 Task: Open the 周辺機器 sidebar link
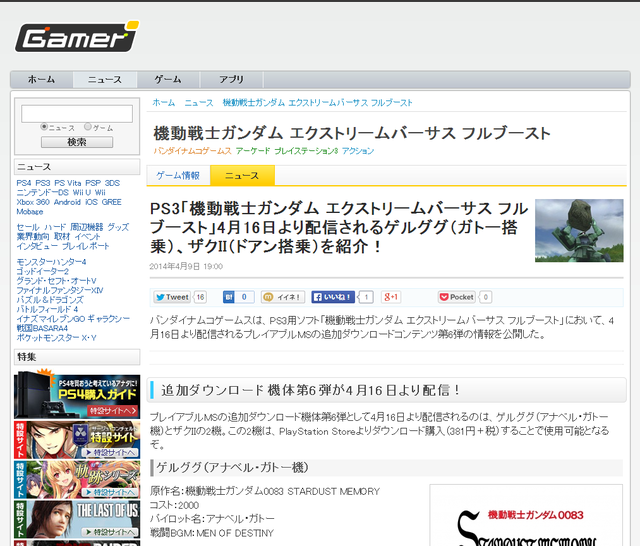click(87, 227)
